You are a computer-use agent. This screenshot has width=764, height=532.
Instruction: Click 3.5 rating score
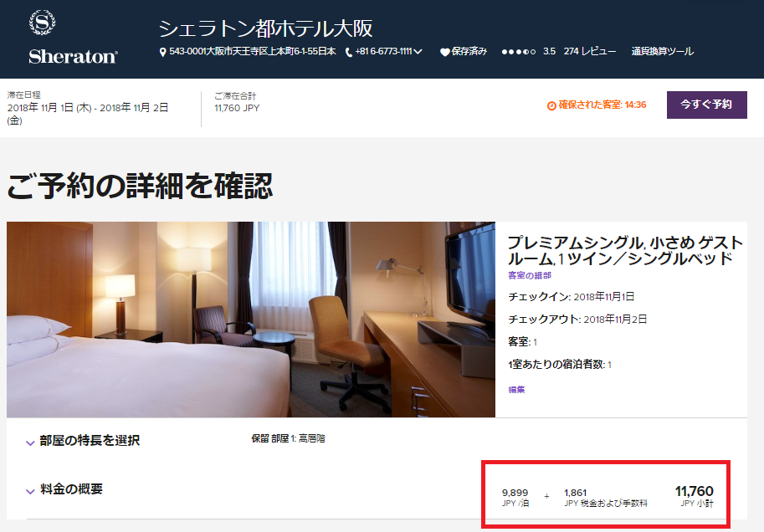point(549,52)
